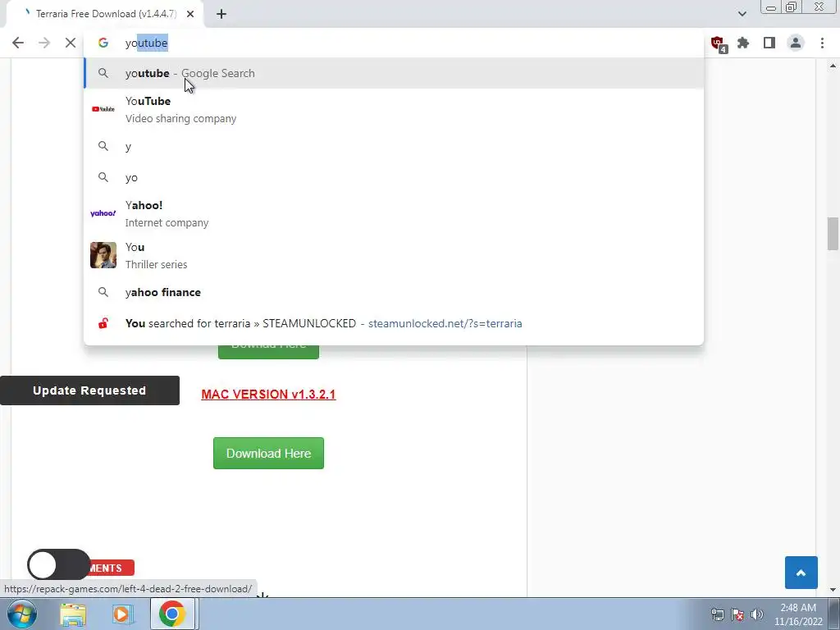Open the uBlock Origin extension icon

click(x=718, y=43)
